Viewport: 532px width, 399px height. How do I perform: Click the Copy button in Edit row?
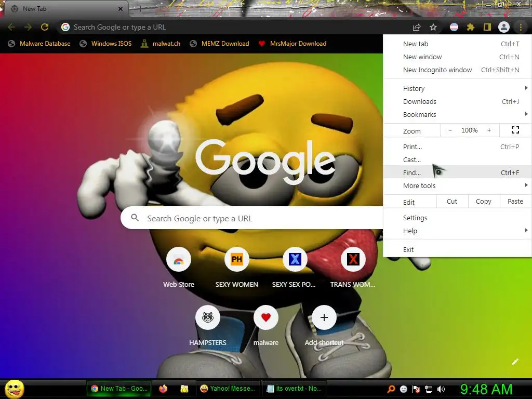coord(484,201)
